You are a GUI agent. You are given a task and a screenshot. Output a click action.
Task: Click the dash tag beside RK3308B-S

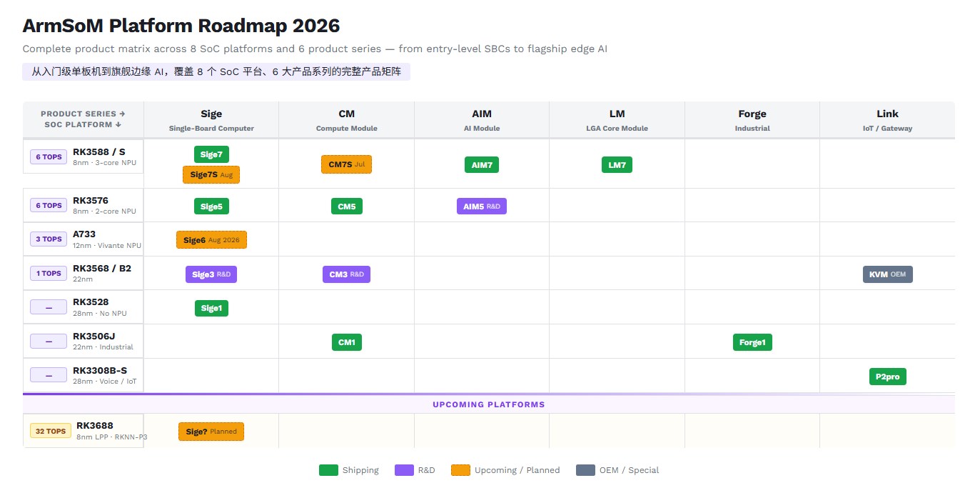pos(49,376)
